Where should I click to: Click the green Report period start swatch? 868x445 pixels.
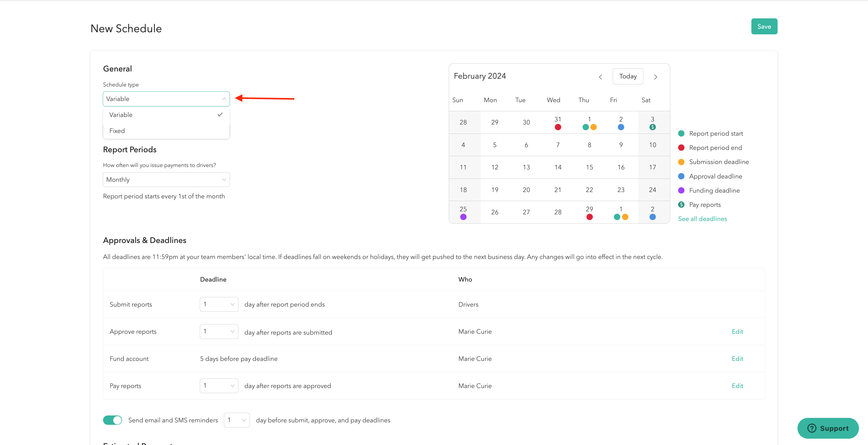(681, 134)
